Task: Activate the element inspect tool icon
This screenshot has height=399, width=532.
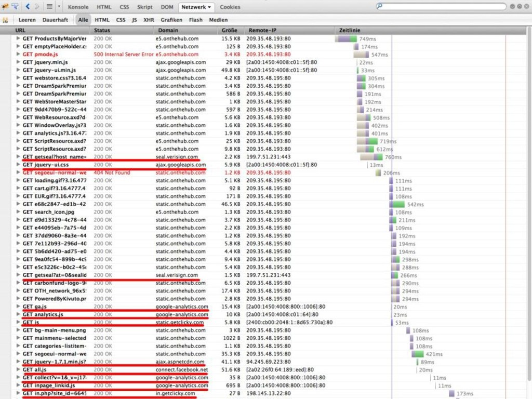Action: pos(15,6)
